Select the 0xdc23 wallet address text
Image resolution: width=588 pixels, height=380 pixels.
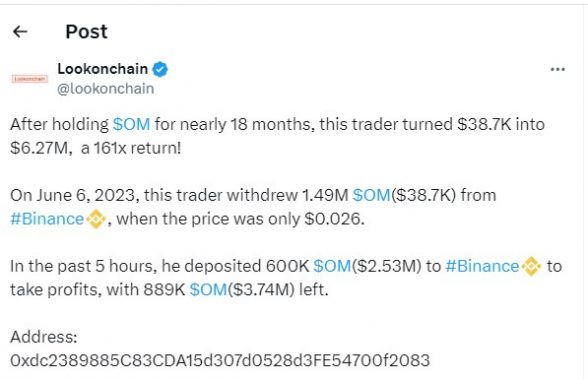tap(220, 360)
